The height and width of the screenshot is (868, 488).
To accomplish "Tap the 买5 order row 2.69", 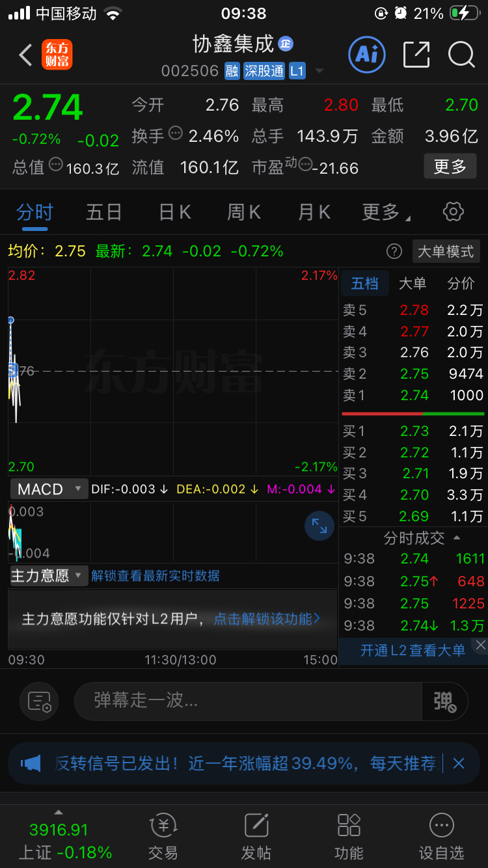I will point(413,517).
